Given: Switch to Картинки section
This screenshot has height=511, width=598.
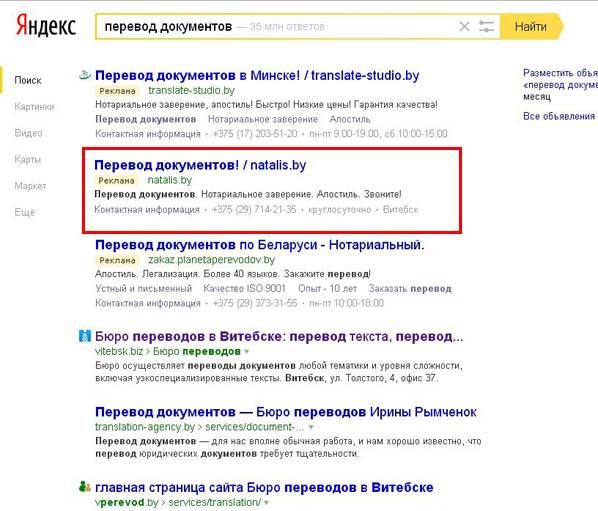Looking at the screenshot, I should point(34,107).
